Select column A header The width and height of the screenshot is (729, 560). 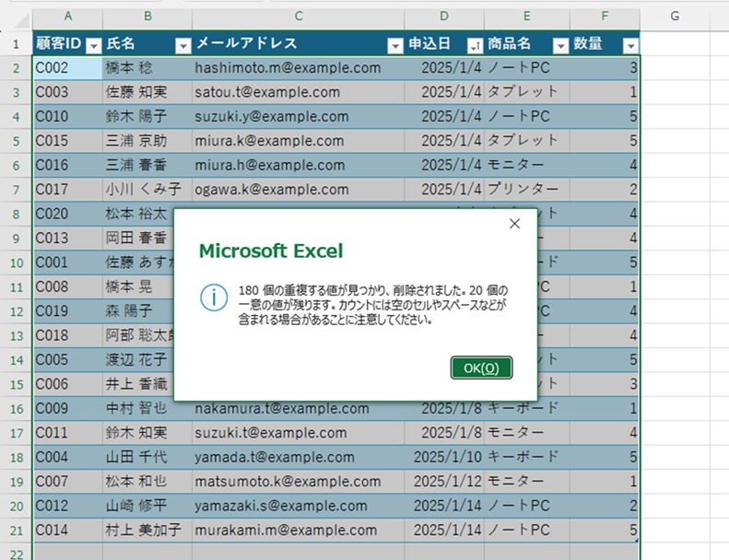pos(68,17)
